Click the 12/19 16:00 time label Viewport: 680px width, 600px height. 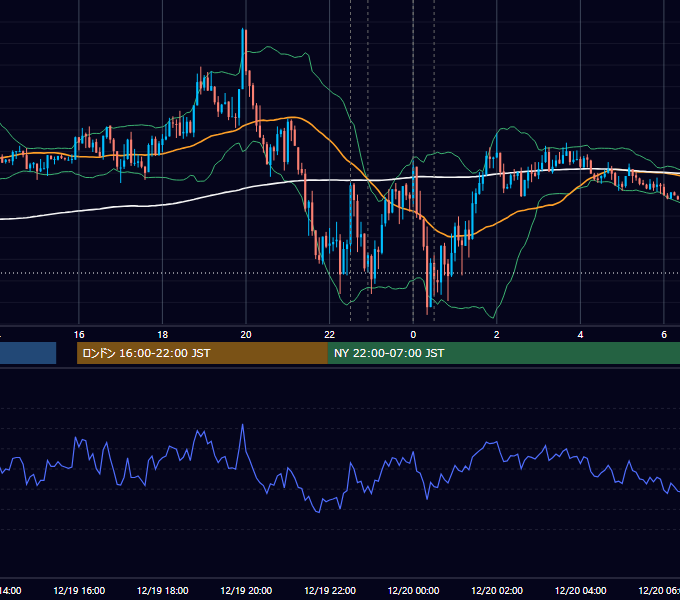click(x=79, y=590)
